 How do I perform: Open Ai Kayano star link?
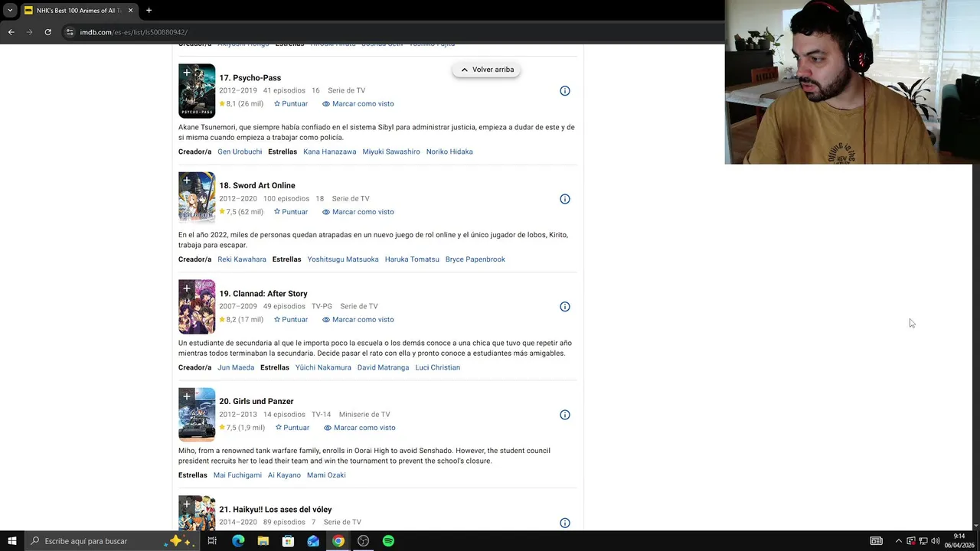[x=284, y=475]
